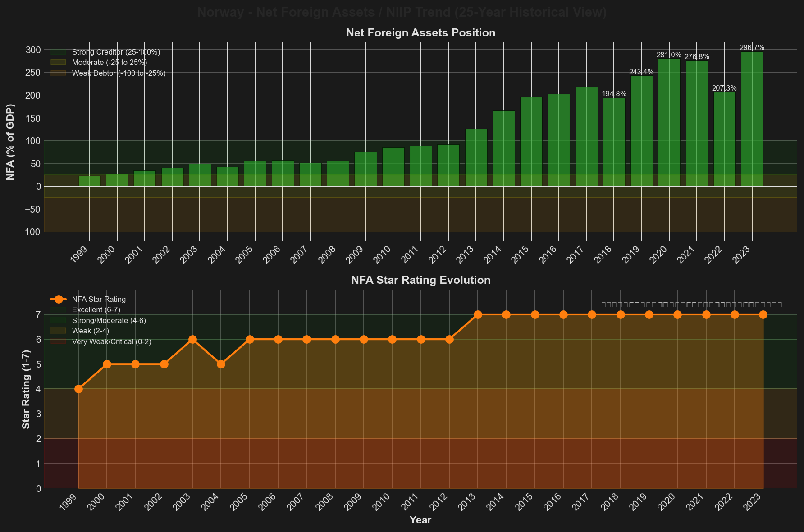The height and width of the screenshot is (532, 804).
Task: Click the NFA Star Rating legend marker
Action: 58,299
